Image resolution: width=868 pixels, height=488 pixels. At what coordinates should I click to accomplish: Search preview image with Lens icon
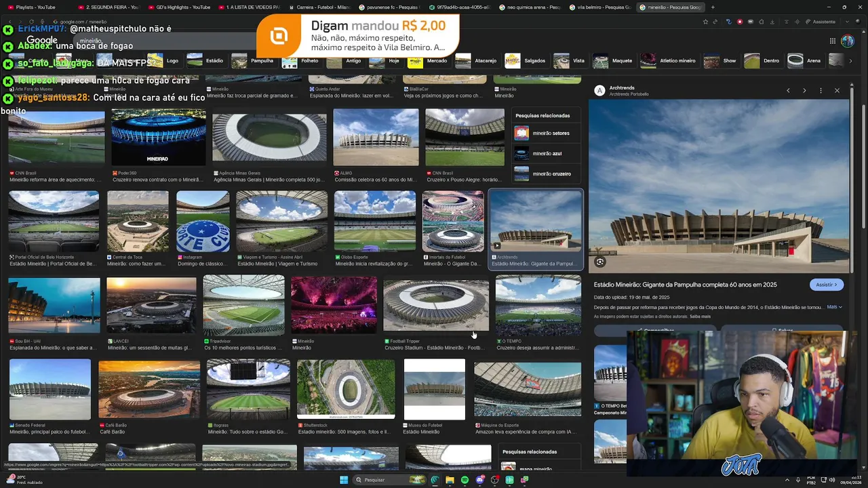tap(599, 262)
